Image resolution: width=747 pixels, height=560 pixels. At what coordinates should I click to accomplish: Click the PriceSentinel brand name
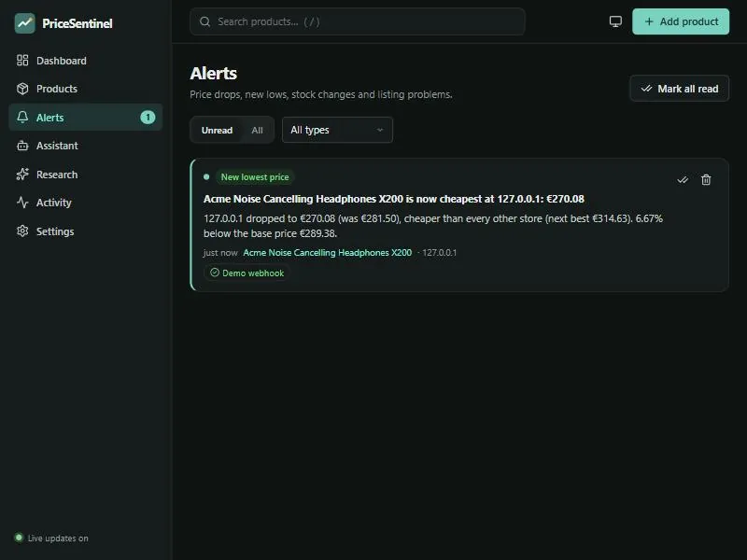coord(78,23)
